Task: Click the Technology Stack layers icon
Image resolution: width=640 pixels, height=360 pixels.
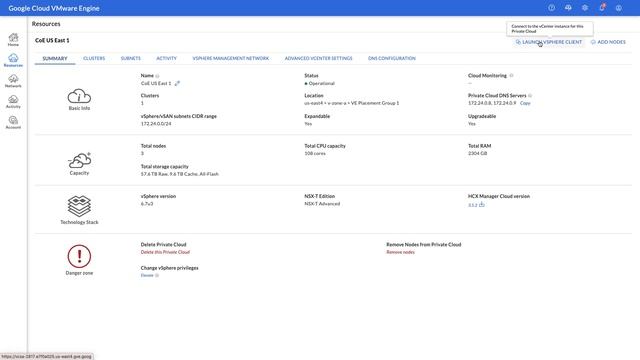Action: tap(79, 206)
